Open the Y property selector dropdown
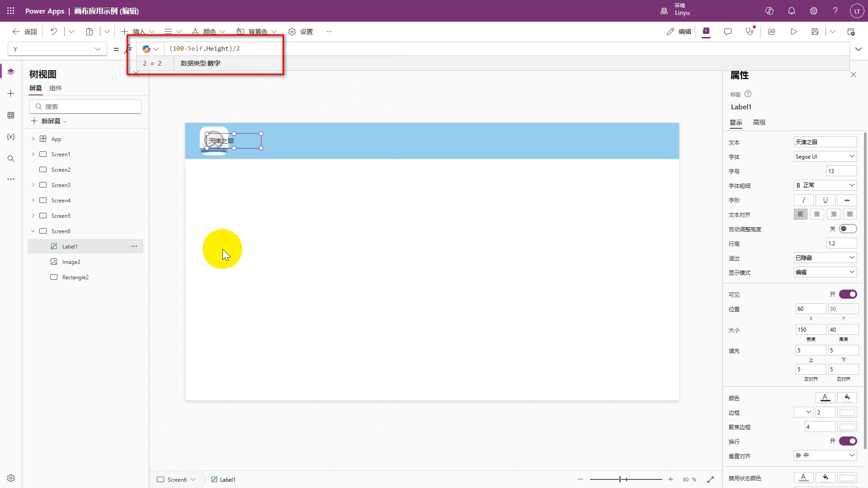The image size is (868, 488). [x=57, y=49]
